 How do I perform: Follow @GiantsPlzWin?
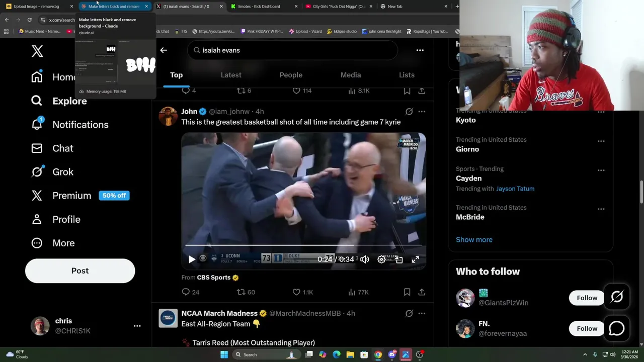tap(587, 298)
